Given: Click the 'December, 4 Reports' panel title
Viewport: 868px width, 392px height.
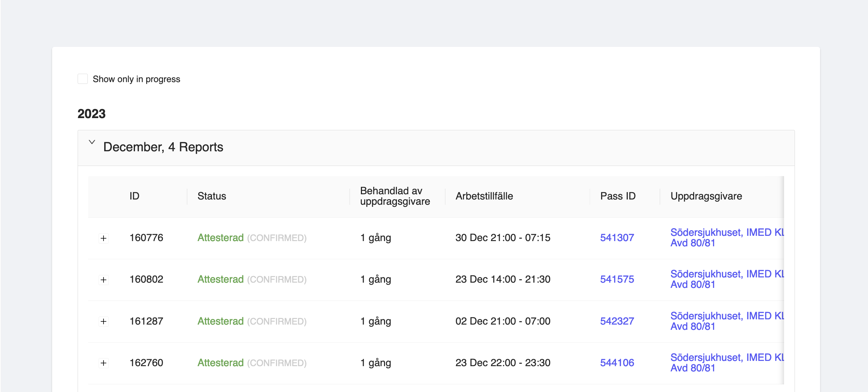Looking at the screenshot, I should coord(163,147).
